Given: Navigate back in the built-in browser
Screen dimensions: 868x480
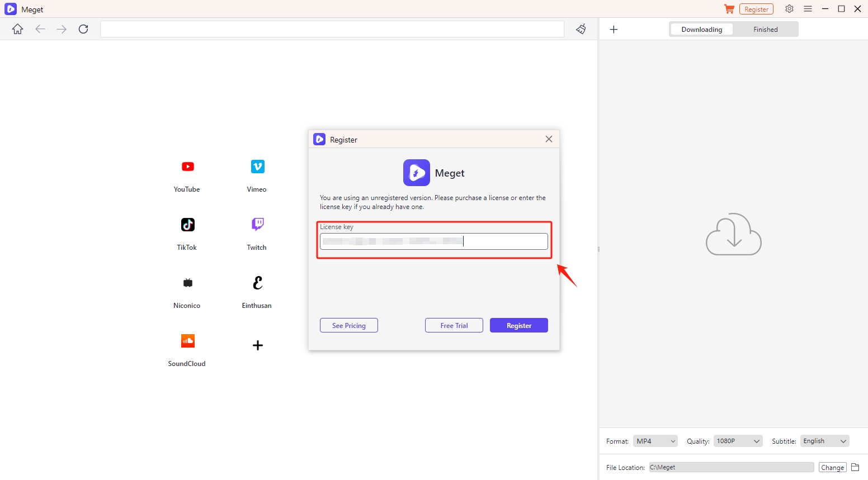Looking at the screenshot, I should [40, 29].
